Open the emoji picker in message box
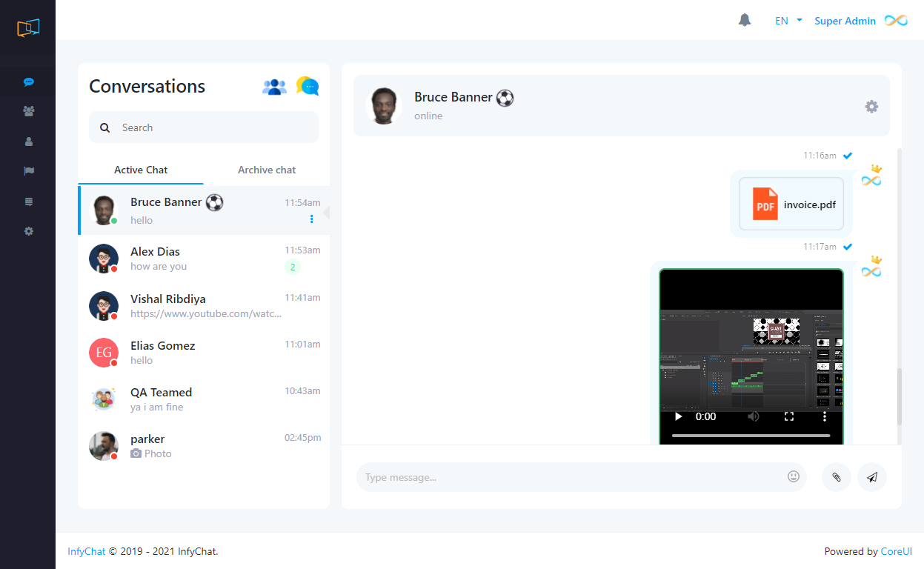Screen dimensions: 924x569 point(794,477)
